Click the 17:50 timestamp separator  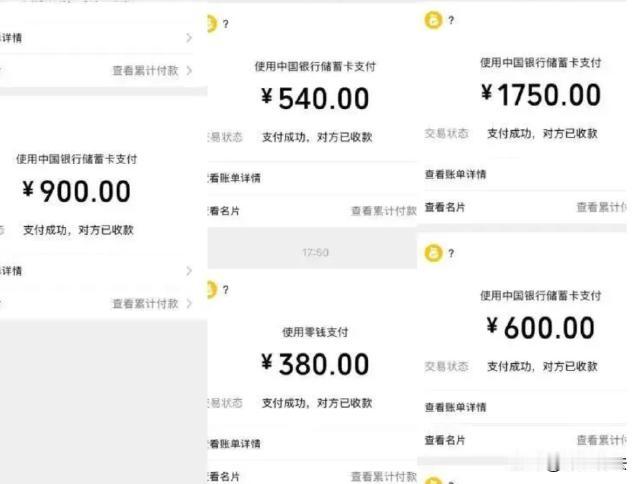315,252
